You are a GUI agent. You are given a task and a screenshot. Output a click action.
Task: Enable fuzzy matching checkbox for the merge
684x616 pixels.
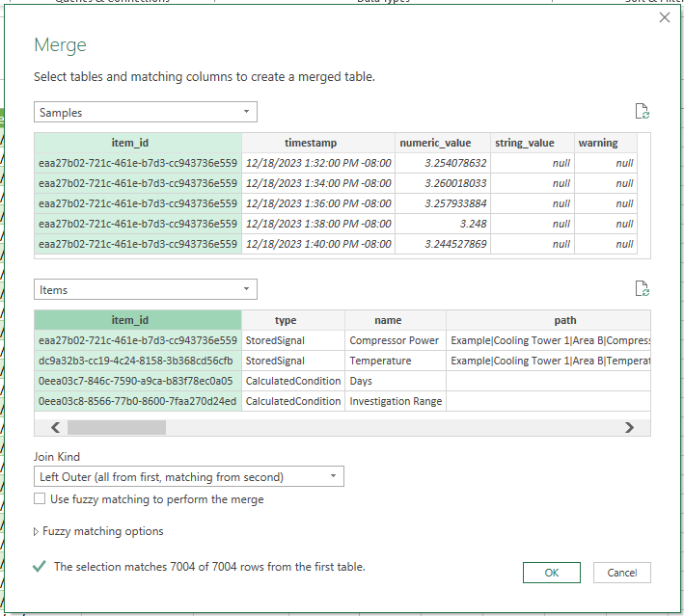(40, 499)
